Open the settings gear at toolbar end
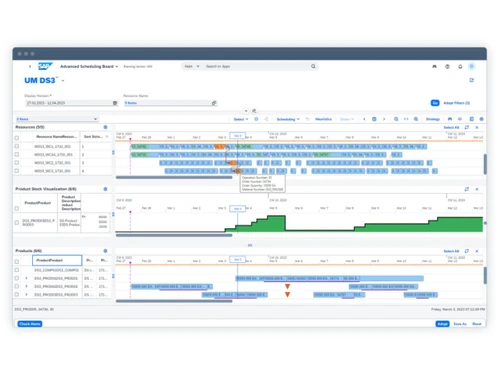Image resolution: width=500 pixels, height=375 pixels. [x=481, y=119]
